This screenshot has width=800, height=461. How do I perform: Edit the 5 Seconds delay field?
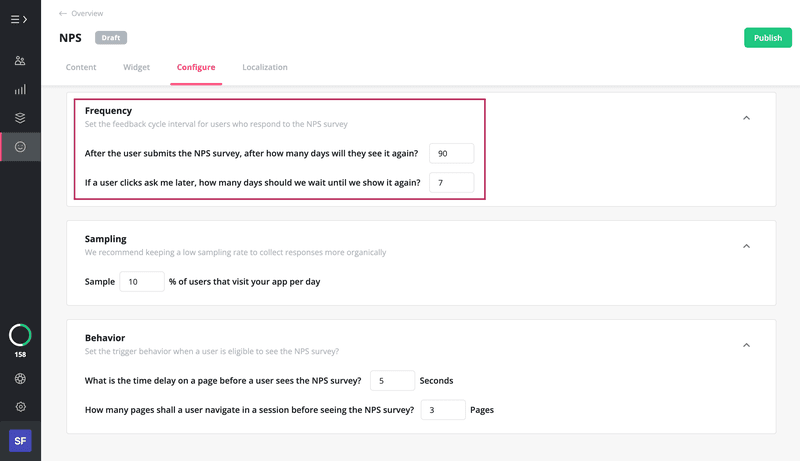[392, 380]
